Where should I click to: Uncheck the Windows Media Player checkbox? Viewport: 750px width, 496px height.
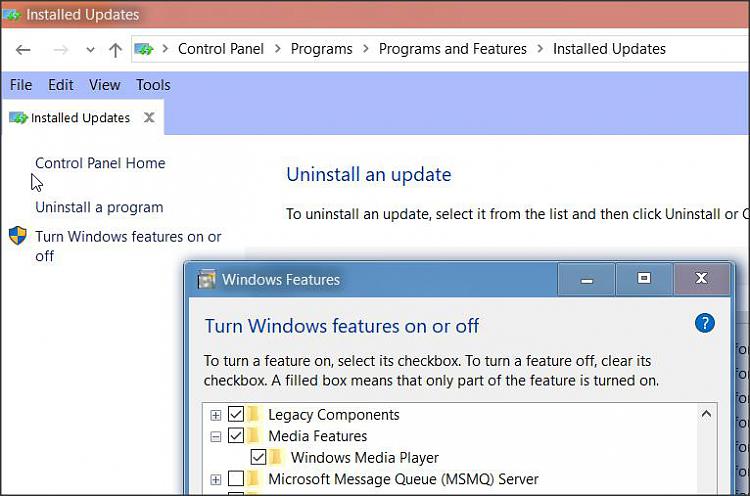(x=258, y=457)
